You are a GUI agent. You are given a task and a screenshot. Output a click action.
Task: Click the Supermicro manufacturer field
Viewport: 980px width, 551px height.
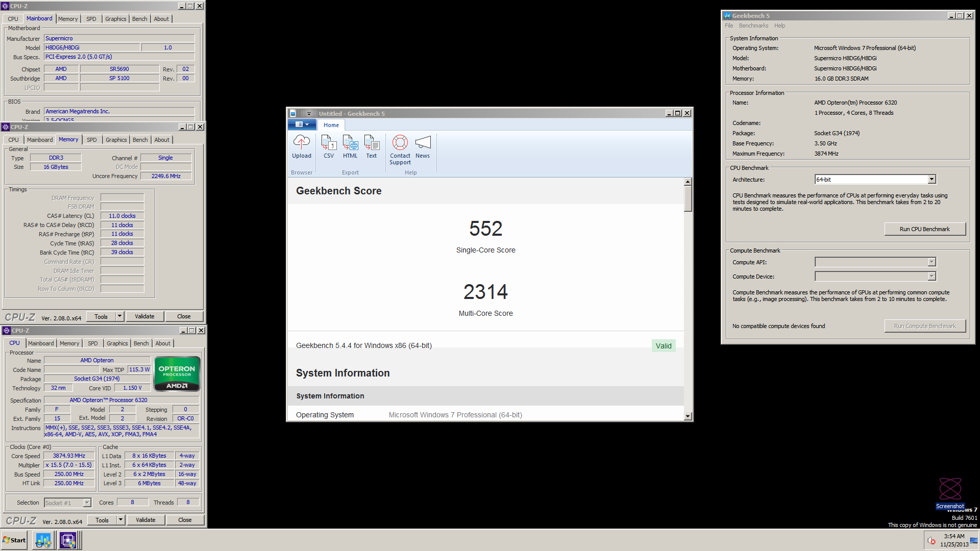[x=119, y=38]
